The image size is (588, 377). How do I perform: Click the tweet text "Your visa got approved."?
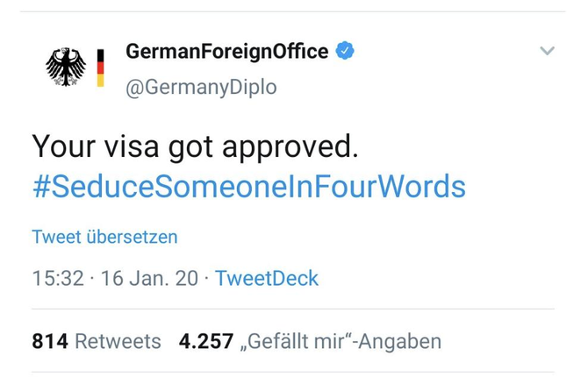pyautogui.click(x=195, y=146)
